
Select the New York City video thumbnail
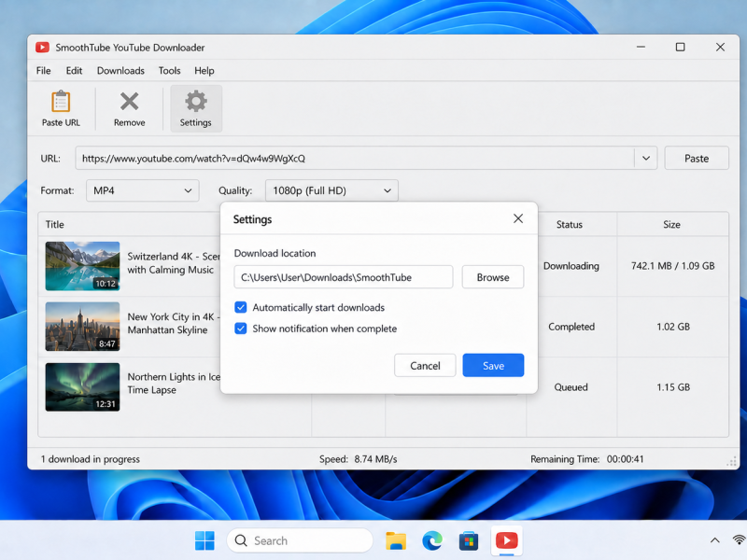(x=82, y=327)
